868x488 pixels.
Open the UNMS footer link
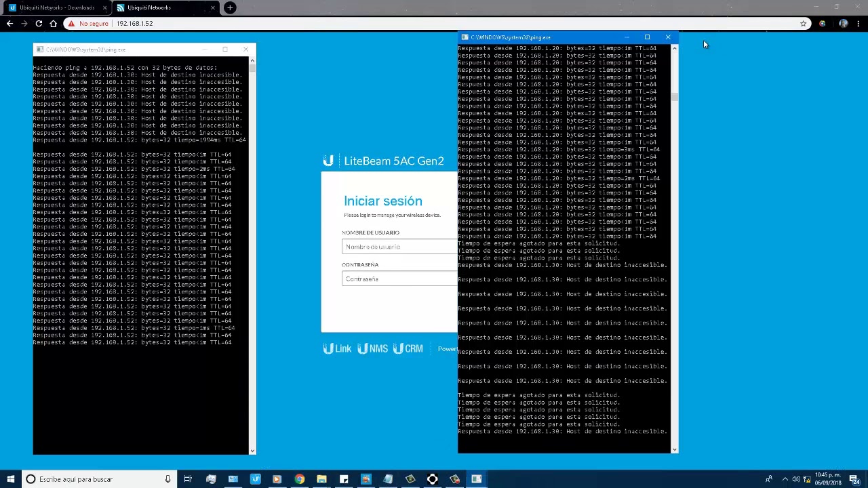coord(373,348)
